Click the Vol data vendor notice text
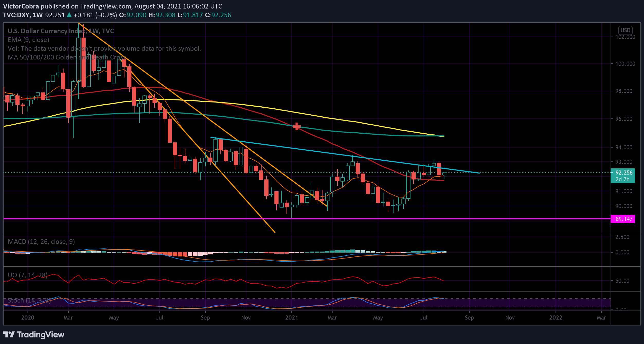 [104, 48]
